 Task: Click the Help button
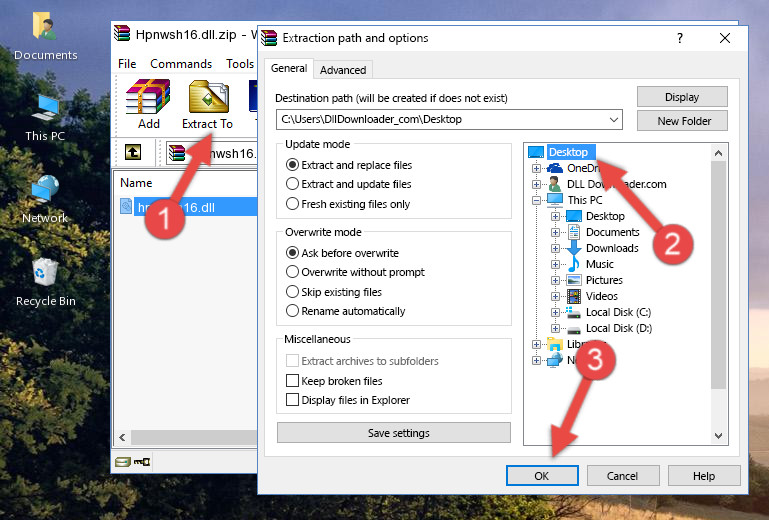704,476
